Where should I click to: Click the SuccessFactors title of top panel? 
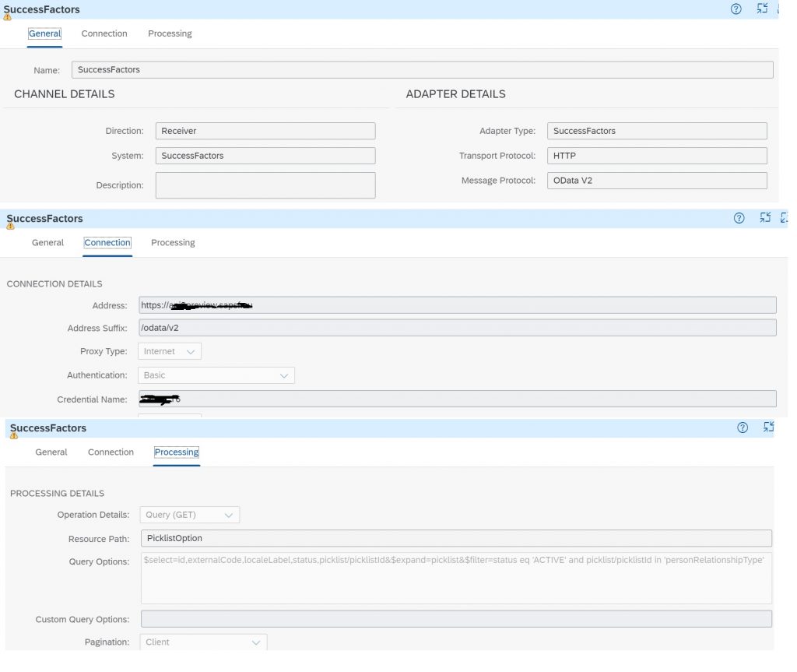click(x=42, y=9)
